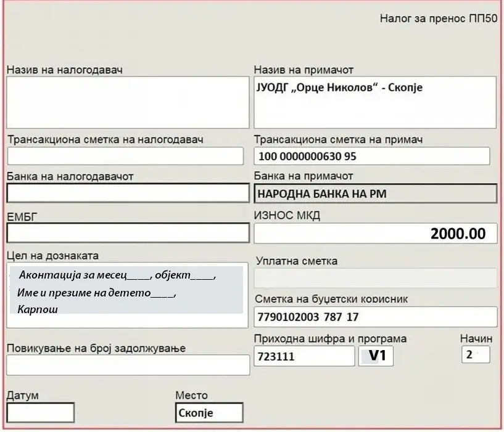Click the word Карпош in the purpose box

click(38, 309)
